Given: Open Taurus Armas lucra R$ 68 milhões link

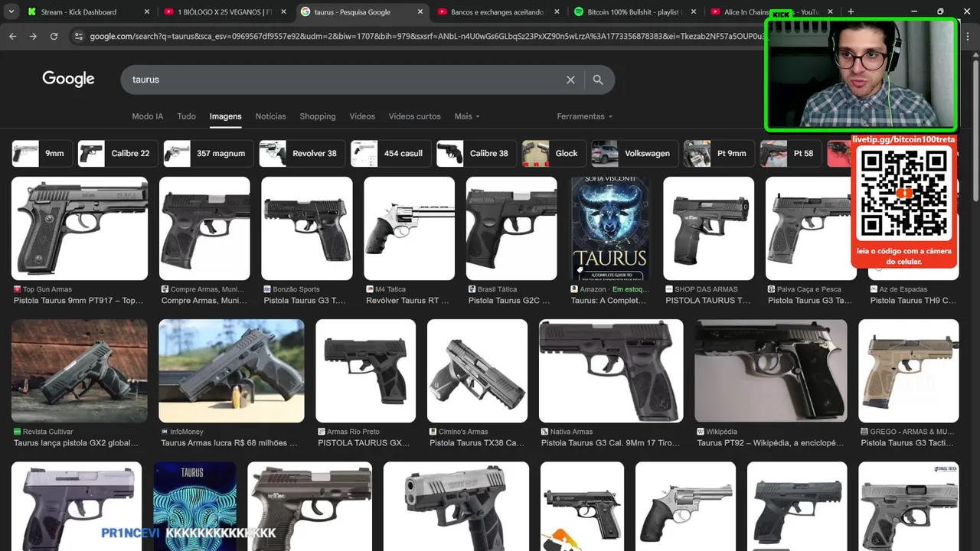Looking at the screenshot, I should [x=229, y=443].
